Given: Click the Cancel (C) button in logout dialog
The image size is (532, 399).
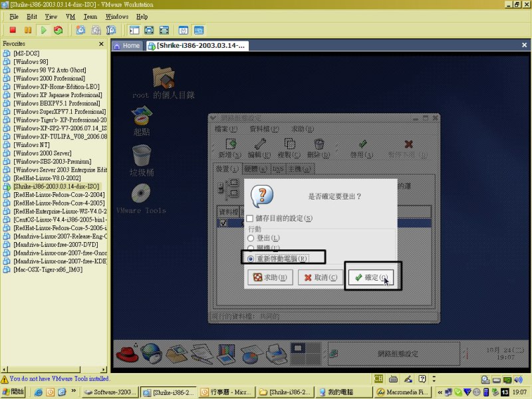Looking at the screenshot, I should (321, 277).
